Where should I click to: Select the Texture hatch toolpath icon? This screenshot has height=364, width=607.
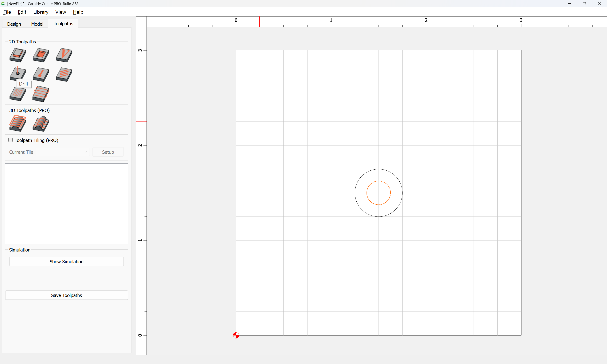click(18, 94)
